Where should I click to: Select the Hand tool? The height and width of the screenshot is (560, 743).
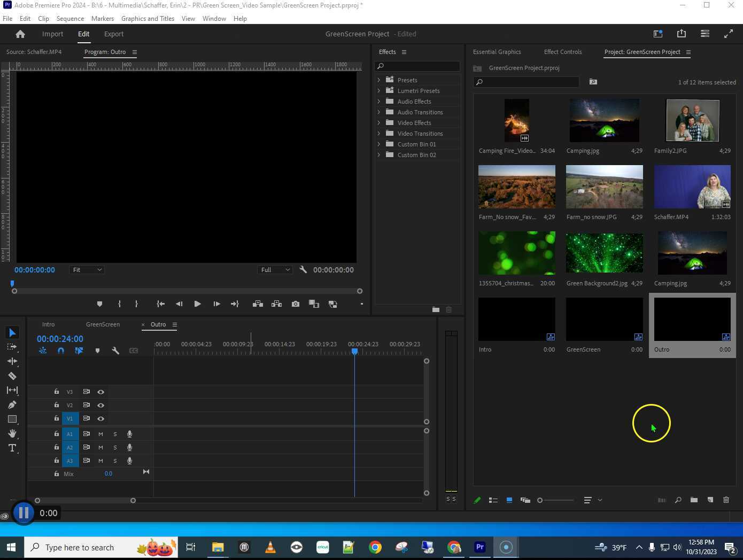click(12, 433)
